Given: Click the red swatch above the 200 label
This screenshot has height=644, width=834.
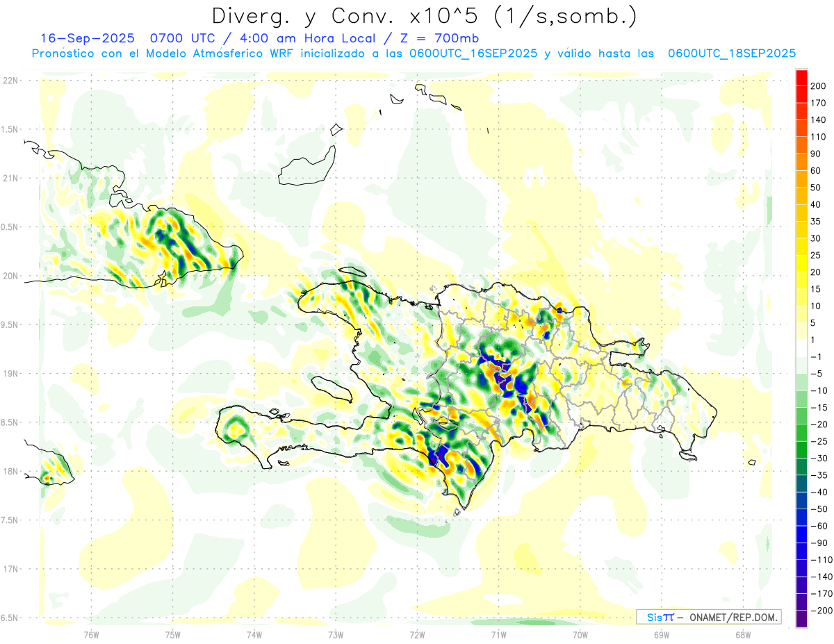Looking at the screenshot, I should coord(801,77).
